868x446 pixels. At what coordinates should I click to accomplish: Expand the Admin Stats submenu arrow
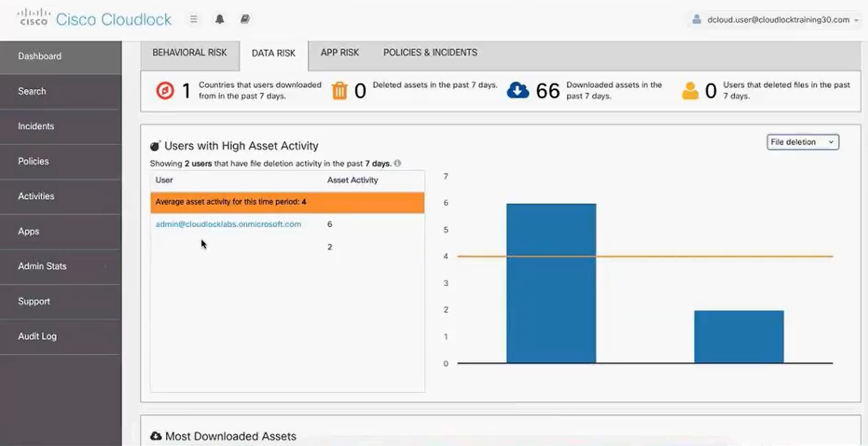click(x=105, y=266)
